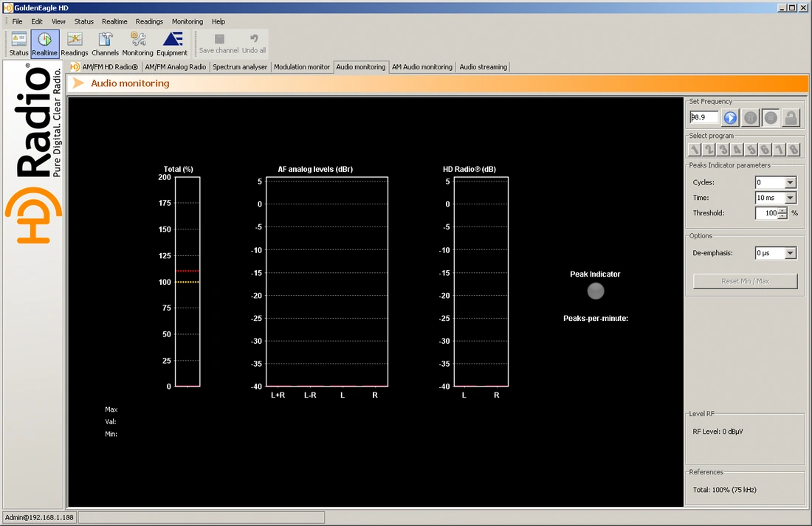Viewport: 812px width, 526px height.
Task: Select the Readings toolbar icon
Action: pyautogui.click(x=74, y=44)
